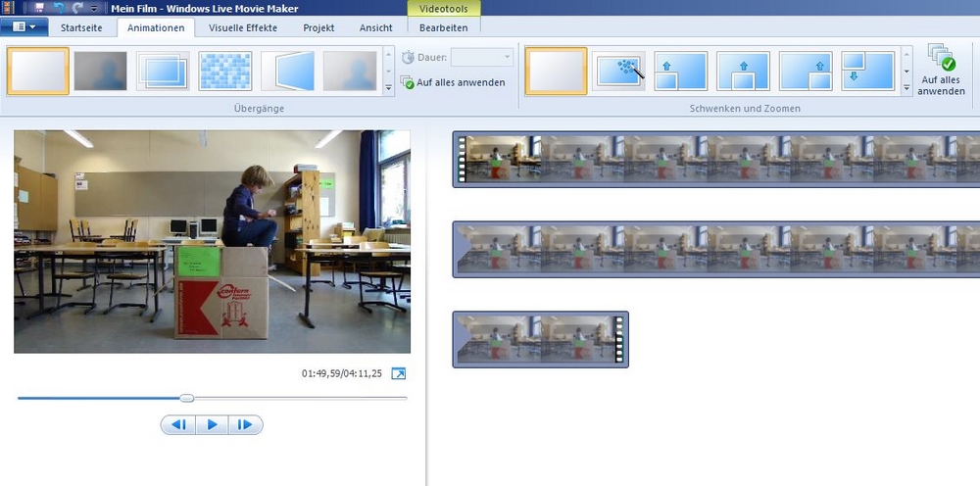The height and width of the screenshot is (486, 980).
Task: Click large 'Auf alles anwenden' zoom button
Action: (940, 69)
